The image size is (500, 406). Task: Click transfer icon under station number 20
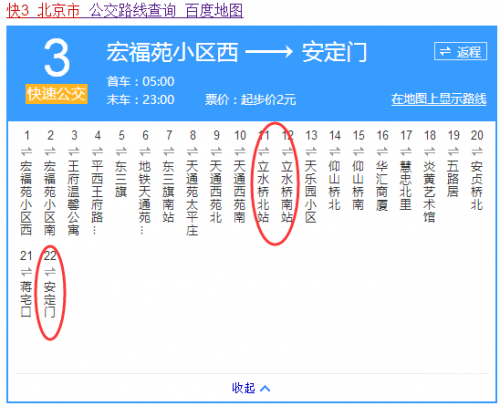click(477, 152)
